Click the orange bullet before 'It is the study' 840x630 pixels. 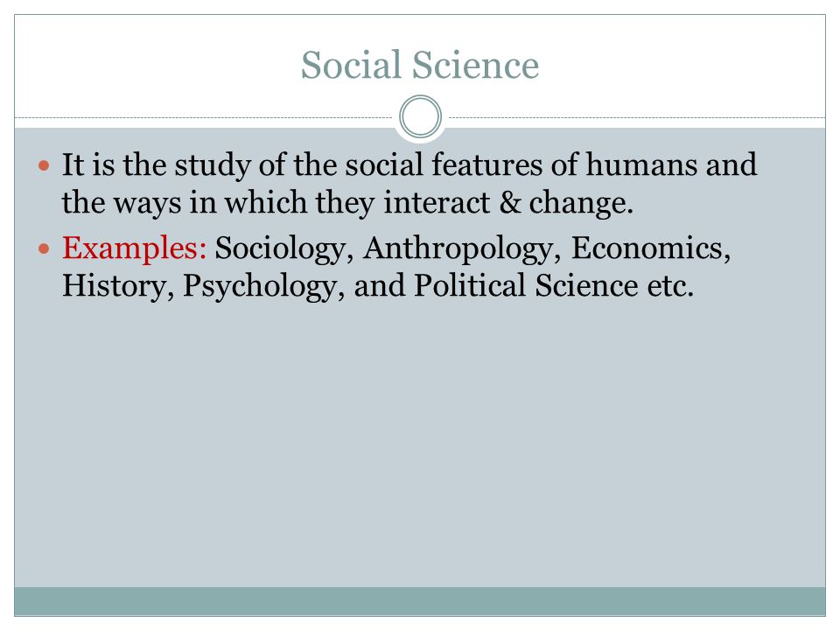44,165
